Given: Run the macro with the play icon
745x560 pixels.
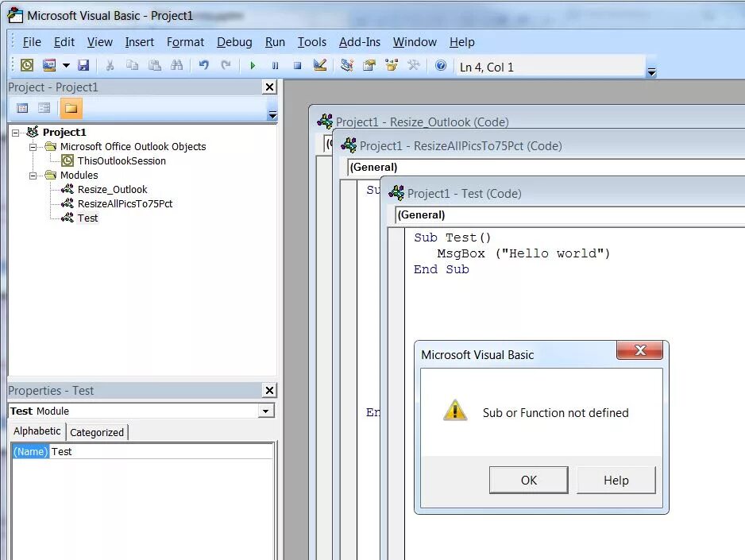Looking at the screenshot, I should coord(253,66).
